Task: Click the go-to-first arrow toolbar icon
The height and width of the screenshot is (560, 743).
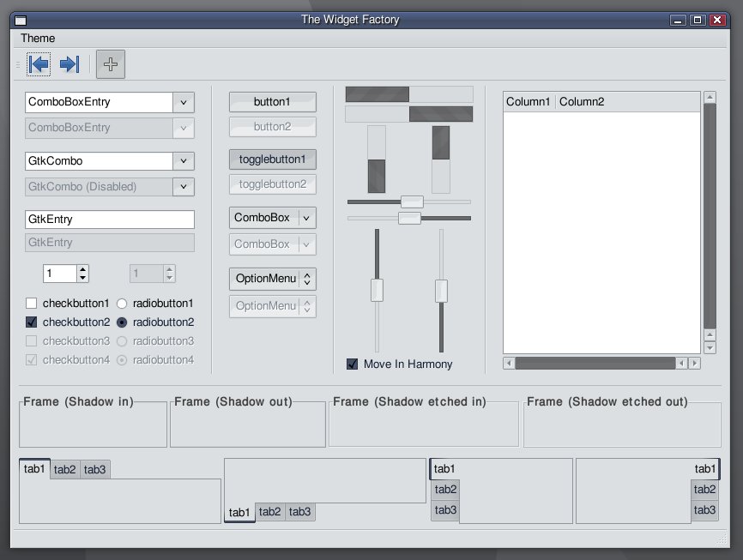Action: (39, 64)
